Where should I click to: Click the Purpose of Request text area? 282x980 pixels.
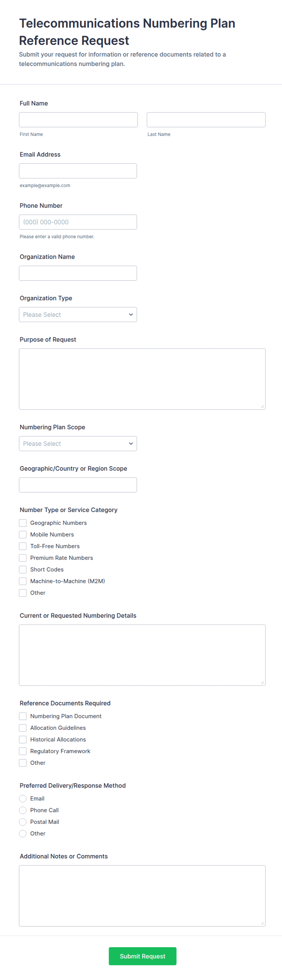tap(142, 379)
